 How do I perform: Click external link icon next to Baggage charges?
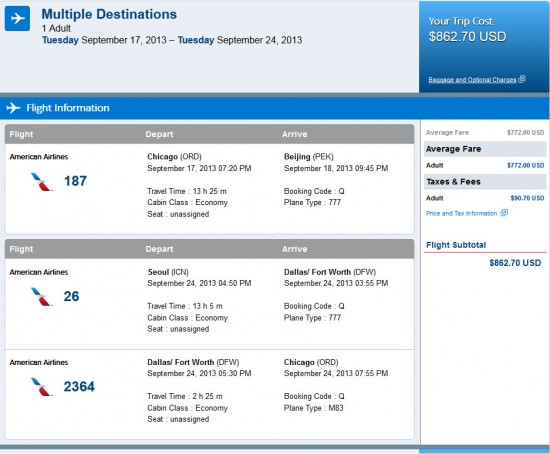coord(522,79)
